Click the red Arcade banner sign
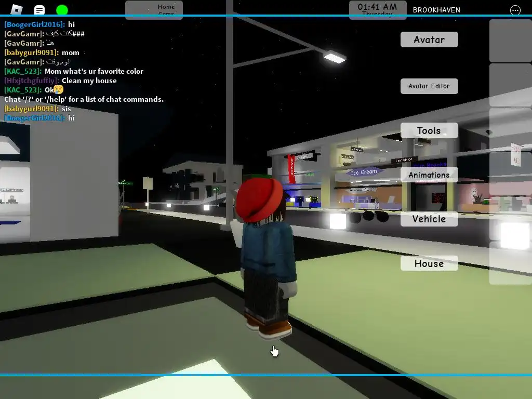The width and height of the screenshot is (532, 399). (x=291, y=169)
